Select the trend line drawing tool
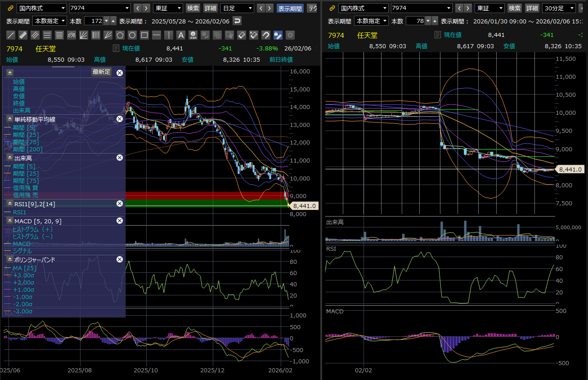This screenshot has width=588, height=380. click(x=11, y=35)
